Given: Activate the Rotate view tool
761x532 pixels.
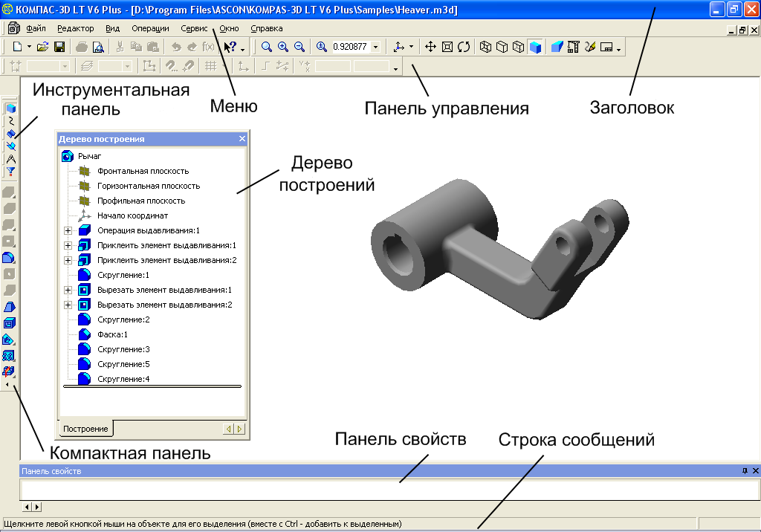Looking at the screenshot, I should coord(464,47).
